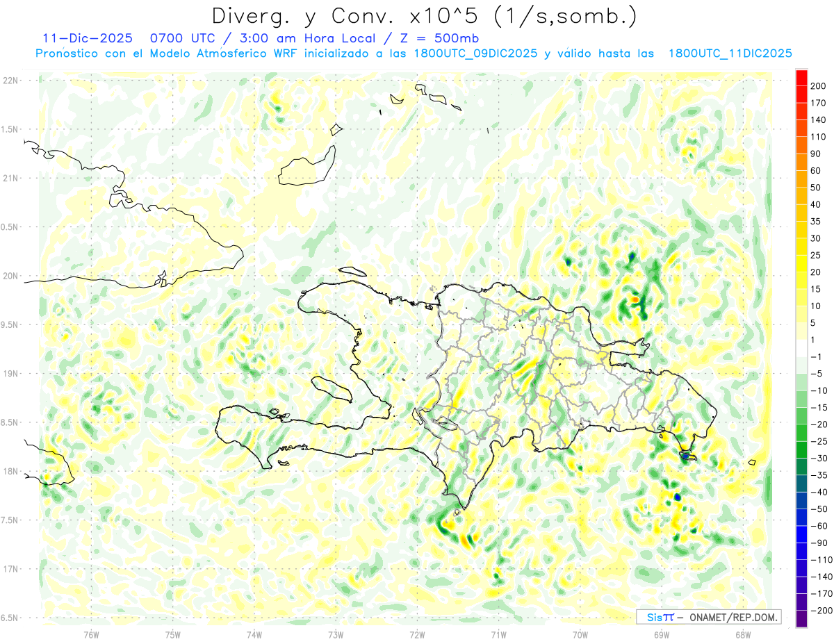The image size is (834, 644).
Task: Click the '18N' latitude label
Action: [10, 471]
